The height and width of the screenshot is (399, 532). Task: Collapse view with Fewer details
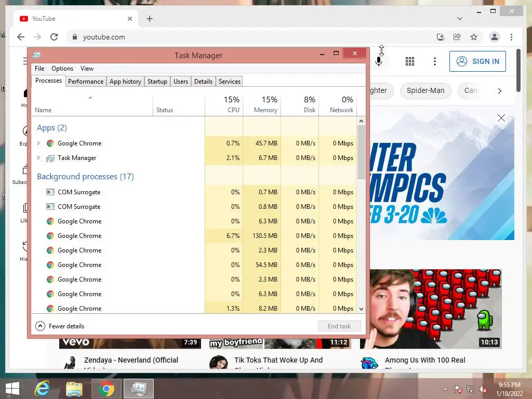tap(60, 326)
